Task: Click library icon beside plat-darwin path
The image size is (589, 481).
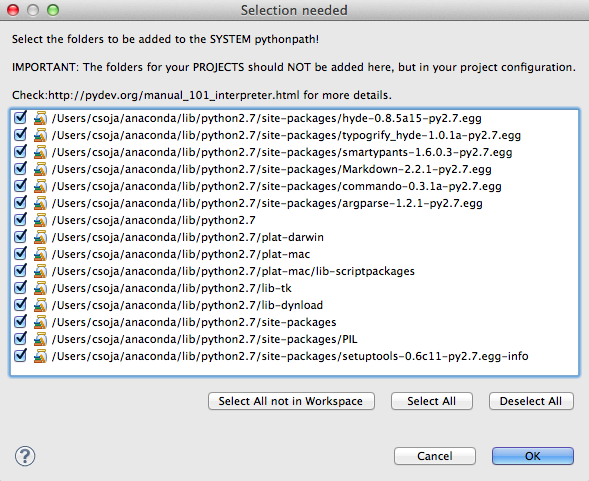Action: (x=40, y=237)
